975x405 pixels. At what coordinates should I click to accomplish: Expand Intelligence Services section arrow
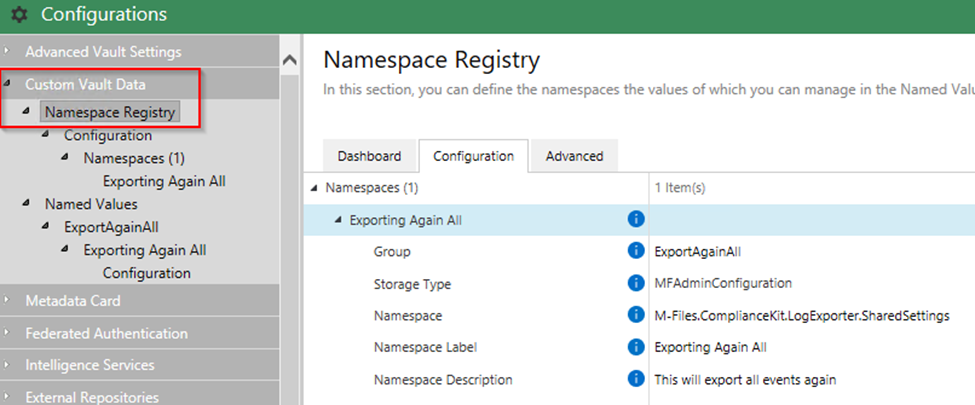pyautogui.click(x=7, y=364)
